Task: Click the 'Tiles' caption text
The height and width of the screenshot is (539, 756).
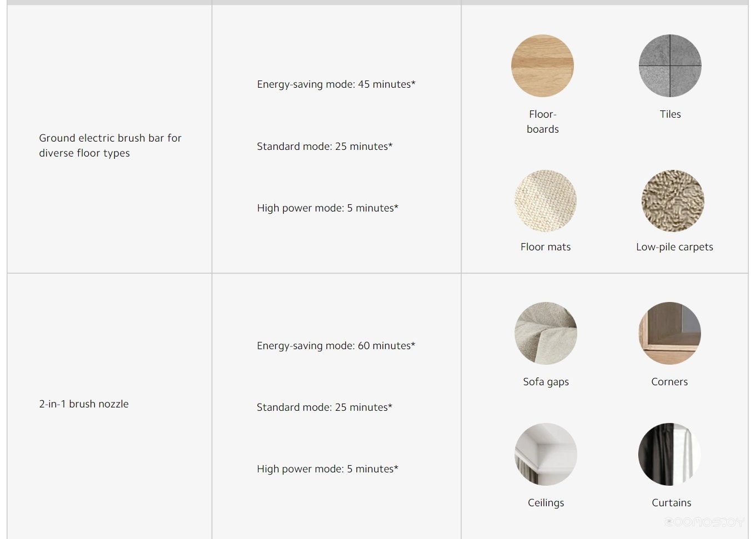Action: (x=670, y=114)
